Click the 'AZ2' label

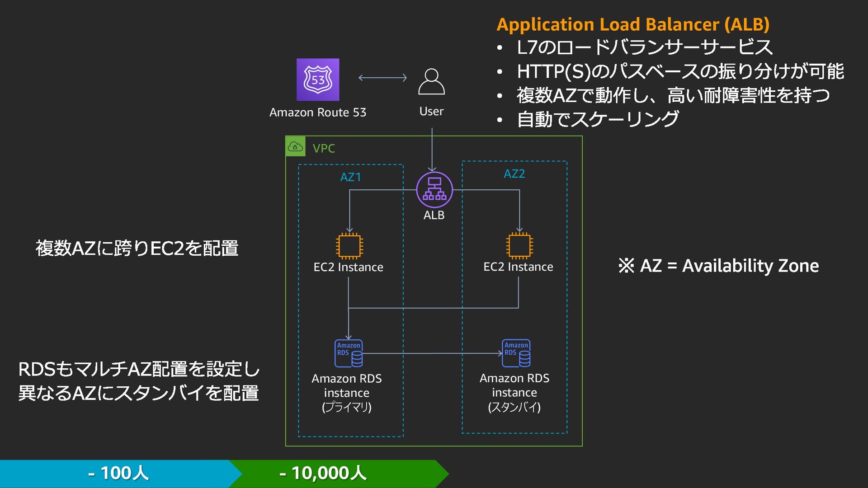[514, 174]
